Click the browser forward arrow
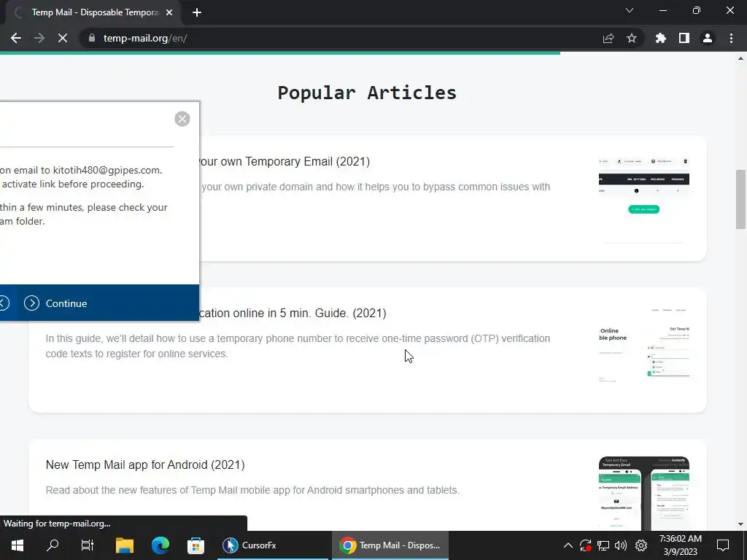Image resolution: width=747 pixels, height=560 pixels. click(x=39, y=38)
